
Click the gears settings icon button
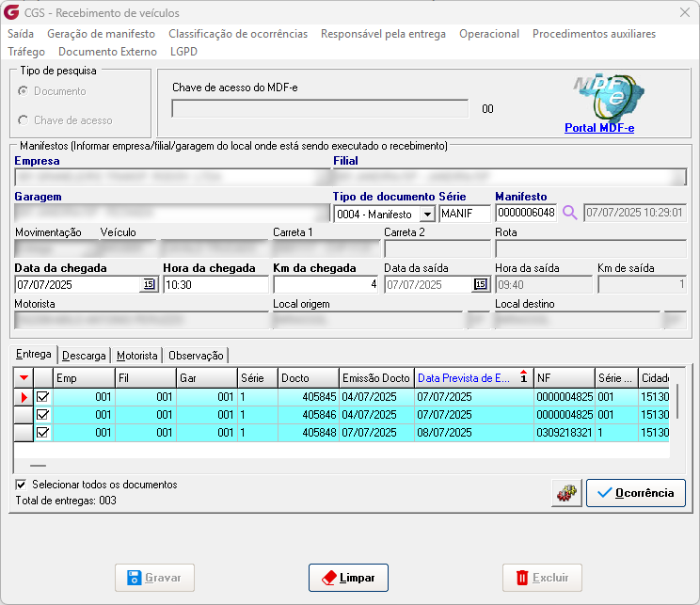[x=566, y=493]
